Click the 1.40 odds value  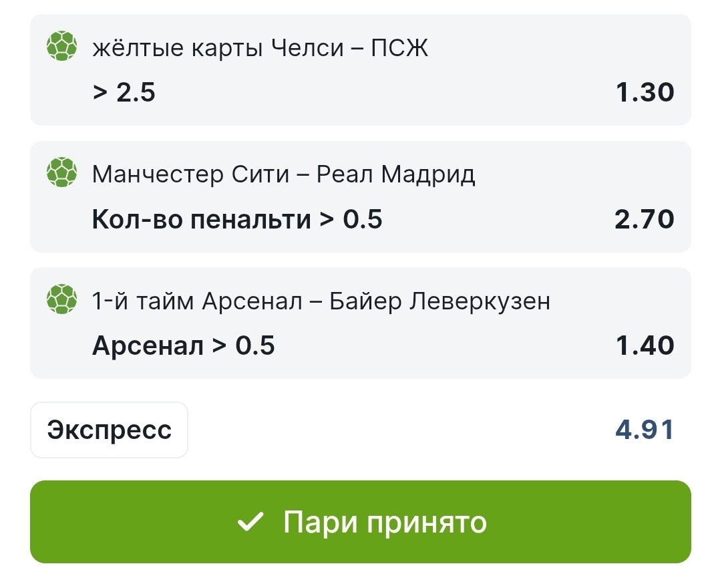[645, 346]
